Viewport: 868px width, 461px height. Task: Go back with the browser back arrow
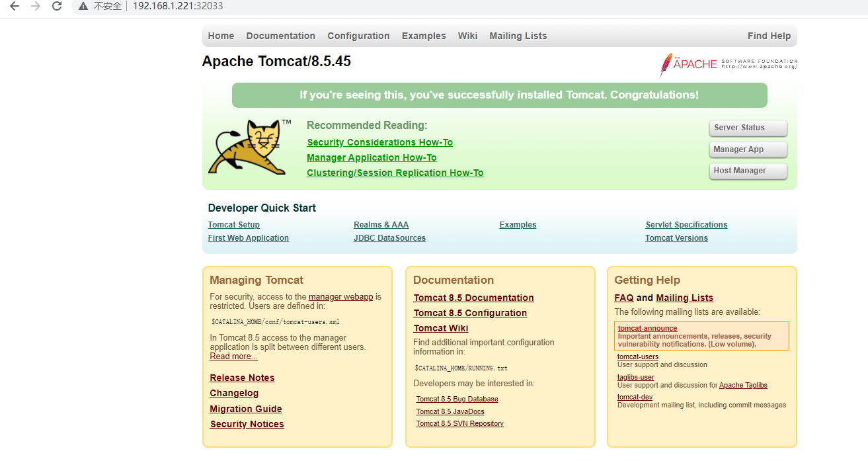click(x=15, y=6)
